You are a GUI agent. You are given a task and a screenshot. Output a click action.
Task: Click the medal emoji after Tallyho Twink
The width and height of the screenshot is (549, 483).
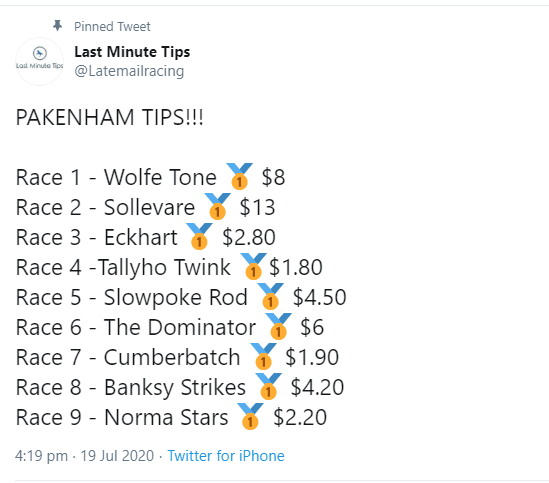click(x=253, y=267)
